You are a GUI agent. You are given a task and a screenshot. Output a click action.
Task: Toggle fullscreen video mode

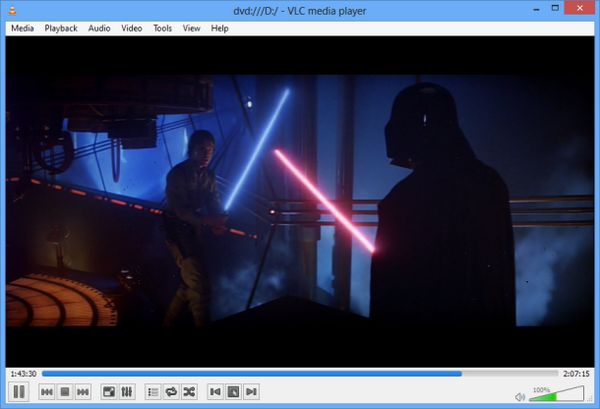pyautogui.click(x=109, y=392)
